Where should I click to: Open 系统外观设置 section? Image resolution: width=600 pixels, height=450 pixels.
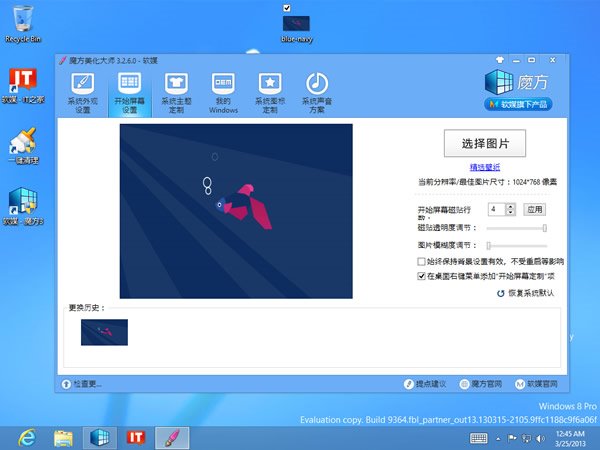click(x=83, y=93)
